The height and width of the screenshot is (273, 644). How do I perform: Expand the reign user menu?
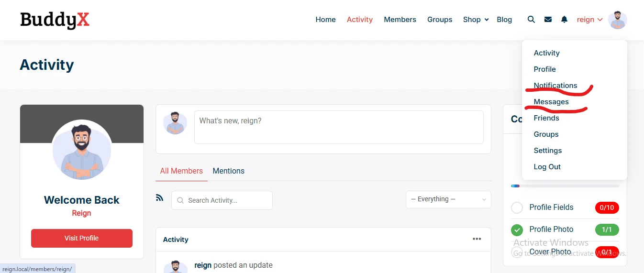(589, 20)
